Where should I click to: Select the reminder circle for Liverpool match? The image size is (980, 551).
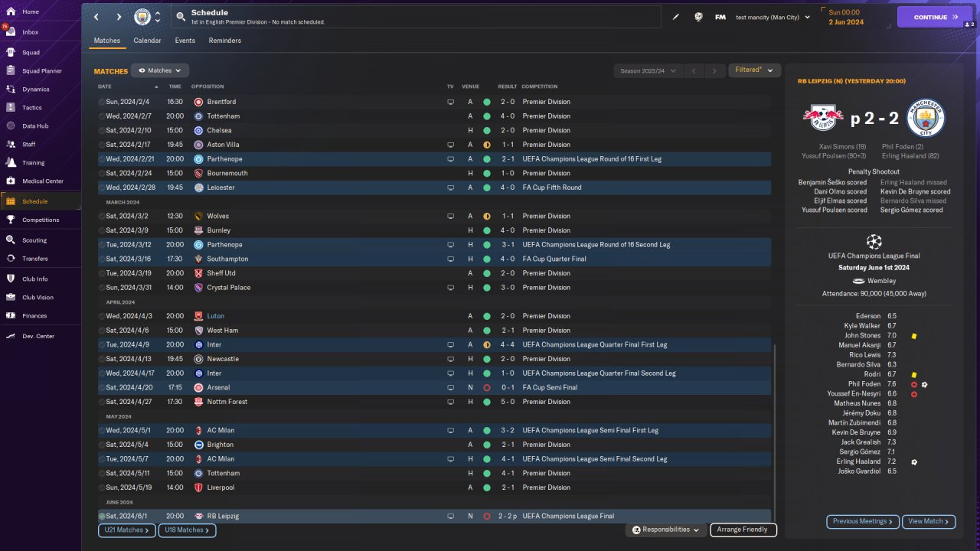pyautogui.click(x=102, y=487)
